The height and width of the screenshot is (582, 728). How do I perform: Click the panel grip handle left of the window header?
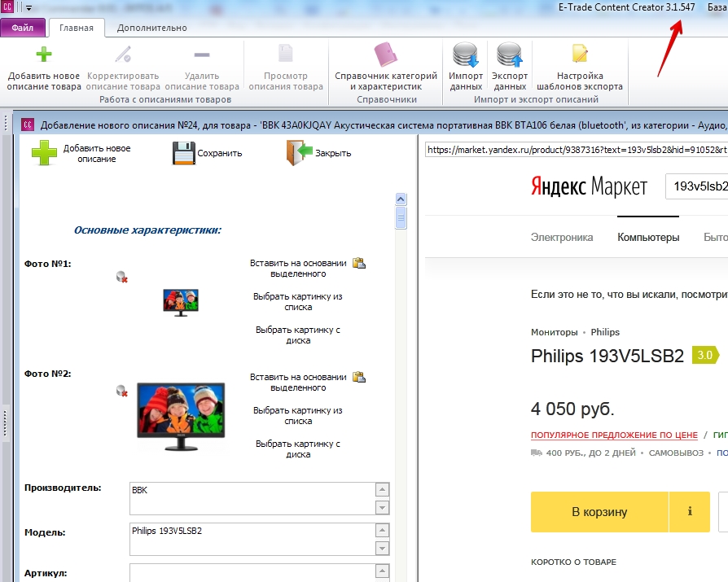tap(6, 123)
